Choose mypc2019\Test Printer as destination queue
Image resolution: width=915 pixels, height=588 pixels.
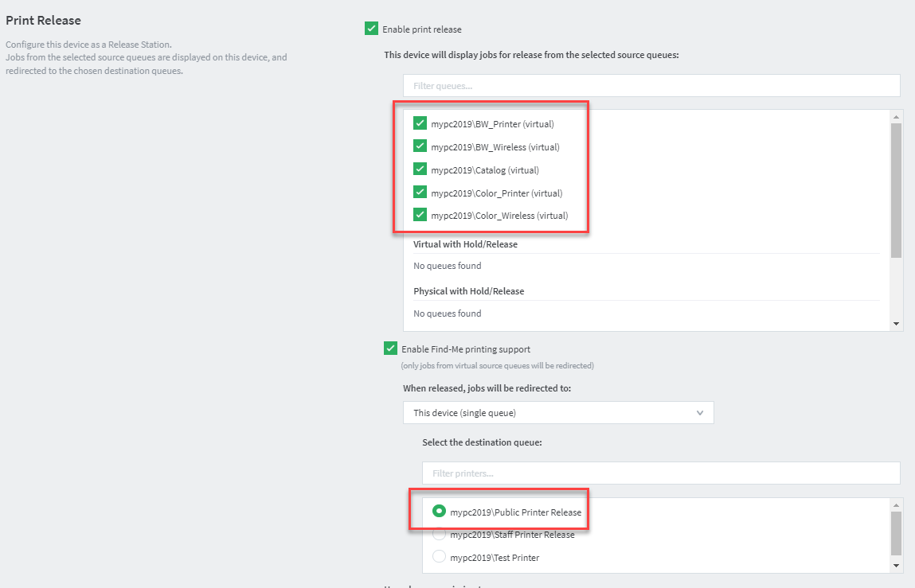(x=439, y=556)
